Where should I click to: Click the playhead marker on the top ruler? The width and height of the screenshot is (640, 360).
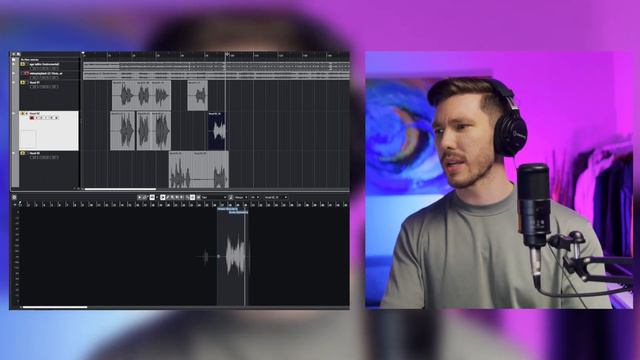click(227, 54)
